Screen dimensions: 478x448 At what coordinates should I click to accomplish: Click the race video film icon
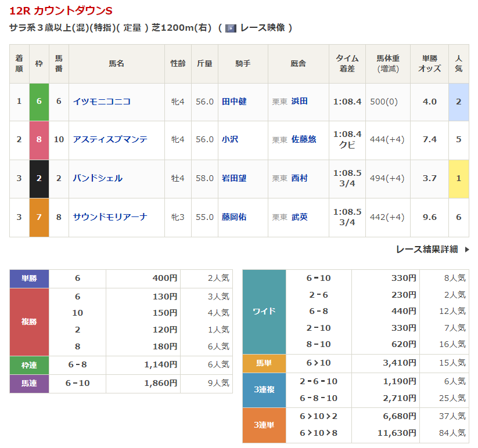point(231,28)
